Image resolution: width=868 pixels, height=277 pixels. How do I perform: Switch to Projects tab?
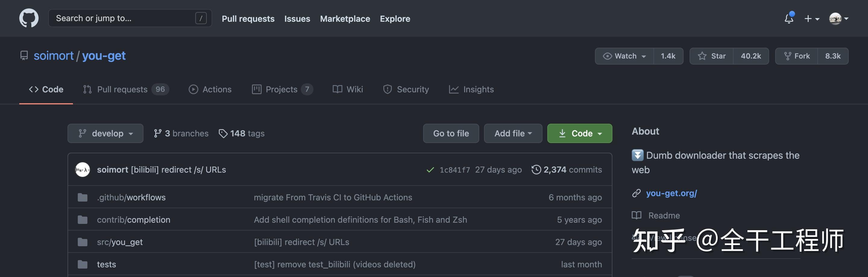[282, 89]
